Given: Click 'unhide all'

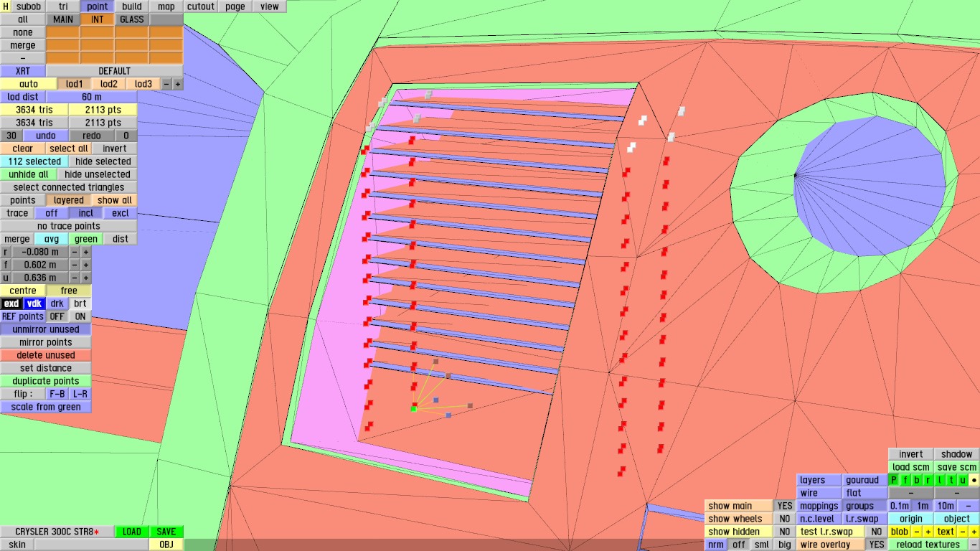Looking at the screenshot, I should tap(29, 174).
